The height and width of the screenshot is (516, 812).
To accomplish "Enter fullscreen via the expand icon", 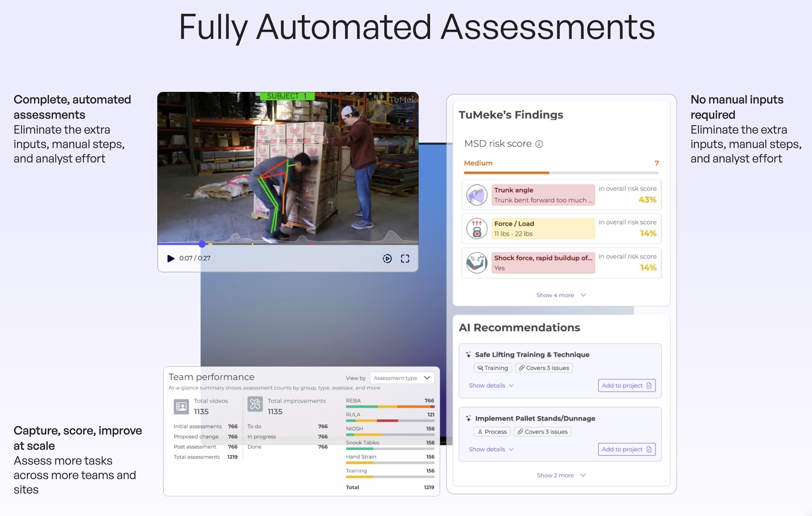I will [x=405, y=259].
